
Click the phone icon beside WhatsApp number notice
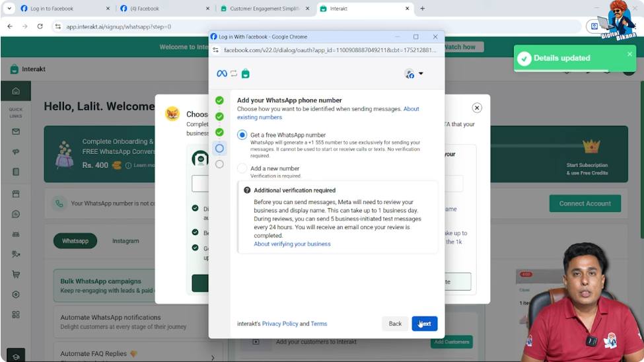tap(59, 203)
